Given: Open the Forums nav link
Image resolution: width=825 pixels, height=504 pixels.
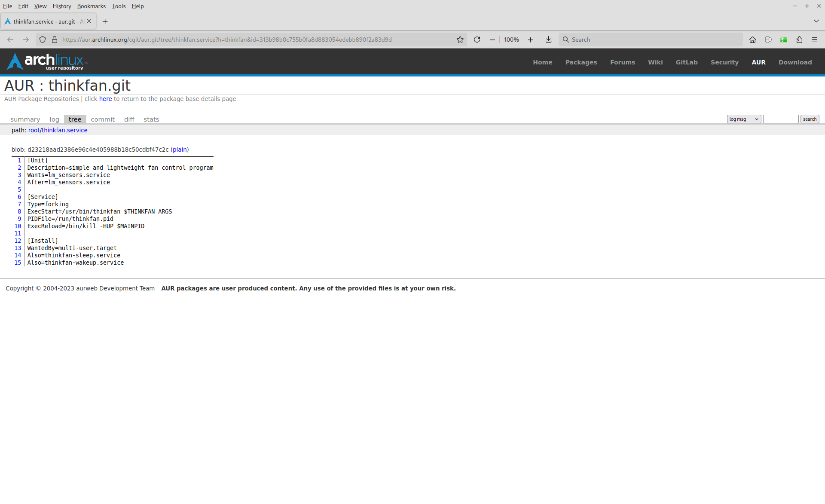Looking at the screenshot, I should pyautogui.click(x=622, y=62).
